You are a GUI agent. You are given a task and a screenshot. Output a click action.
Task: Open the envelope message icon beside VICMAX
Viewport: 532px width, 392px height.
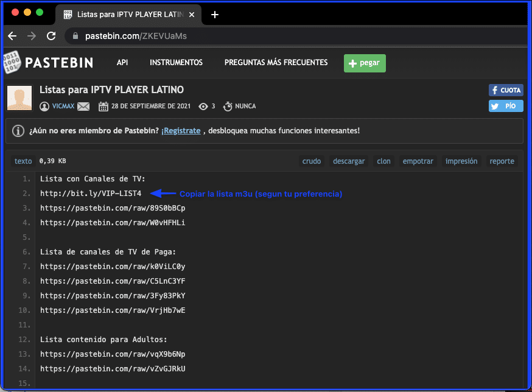coord(84,105)
